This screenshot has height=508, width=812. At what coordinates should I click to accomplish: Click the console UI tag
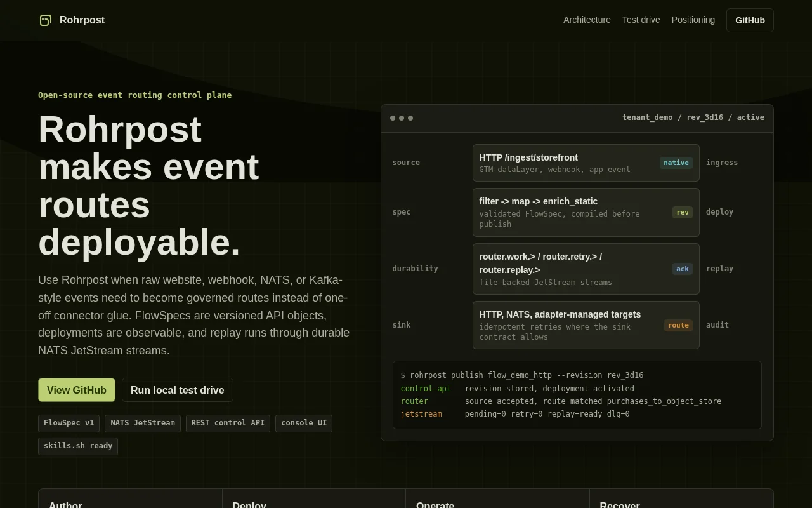304,424
